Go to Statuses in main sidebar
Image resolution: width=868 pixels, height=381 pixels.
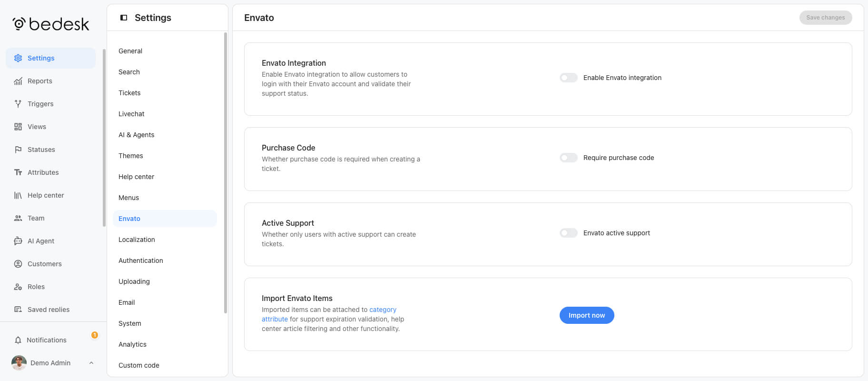click(x=50, y=150)
